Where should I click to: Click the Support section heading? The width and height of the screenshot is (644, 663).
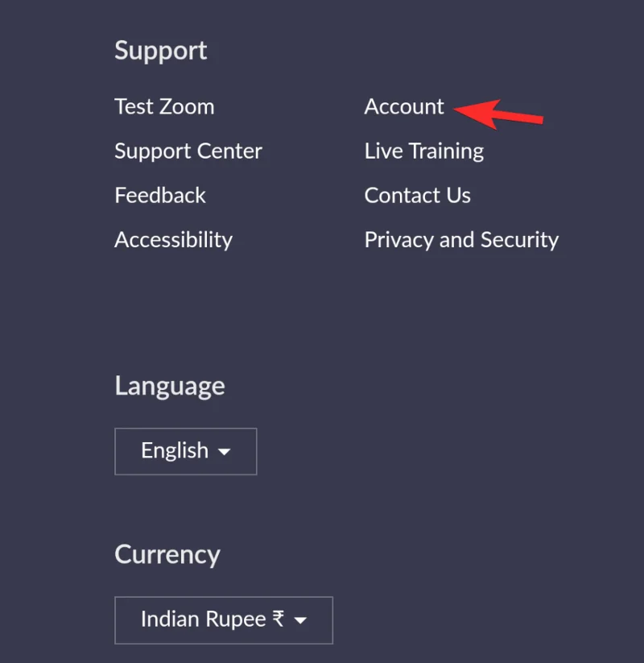tap(161, 50)
